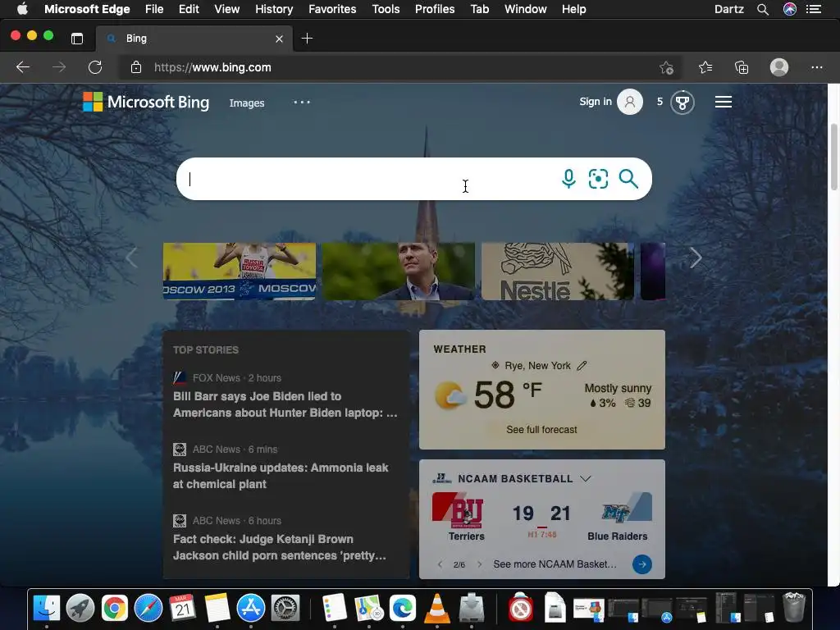The height and width of the screenshot is (630, 840).
Task: Open the Collections panel
Action: pyautogui.click(x=742, y=67)
